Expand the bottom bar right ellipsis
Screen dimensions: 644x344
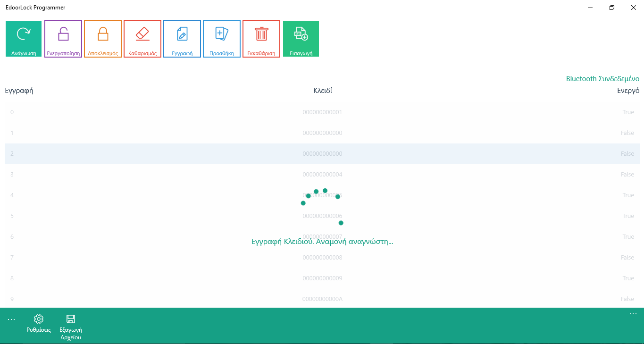click(x=633, y=314)
